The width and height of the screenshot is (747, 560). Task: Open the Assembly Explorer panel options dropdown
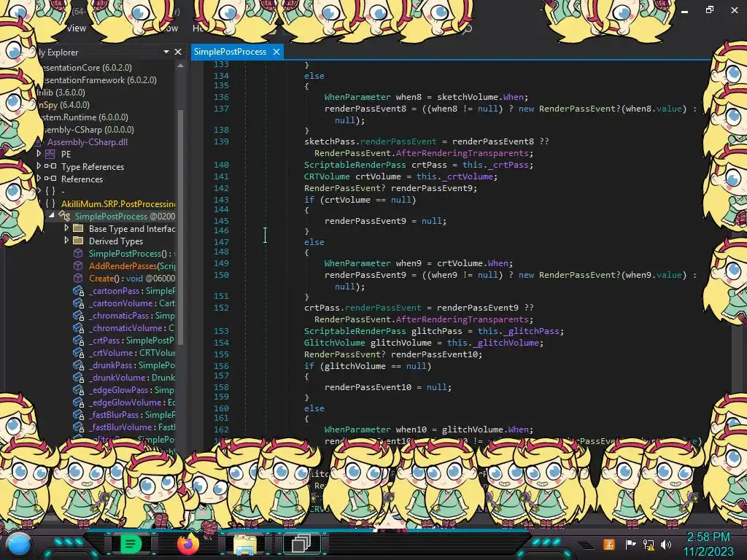point(166,52)
